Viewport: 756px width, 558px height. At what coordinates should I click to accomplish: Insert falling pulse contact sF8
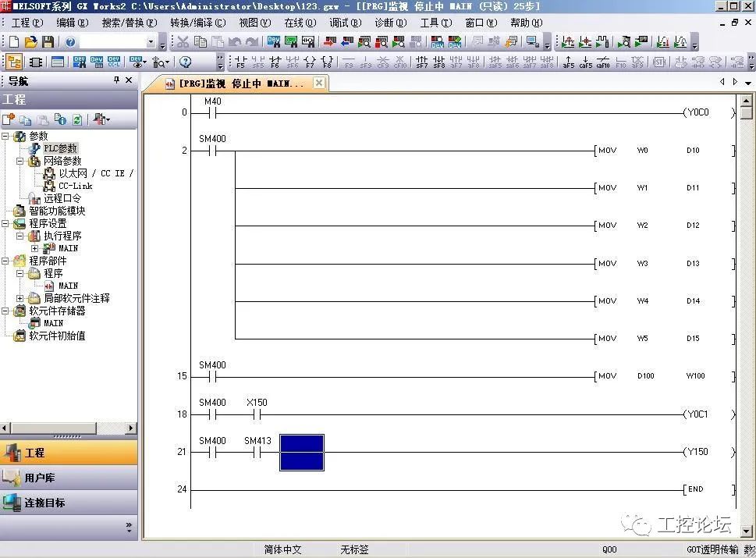pos(438,62)
